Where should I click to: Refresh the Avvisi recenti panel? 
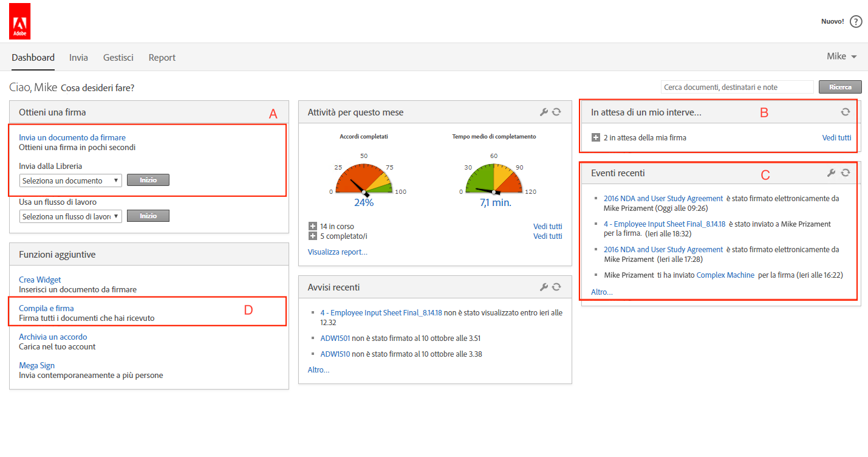(556, 287)
